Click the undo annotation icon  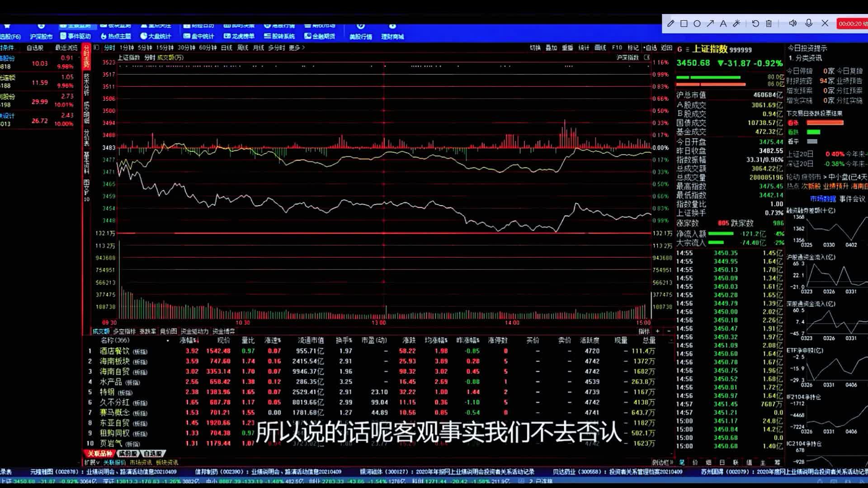tap(755, 23)
